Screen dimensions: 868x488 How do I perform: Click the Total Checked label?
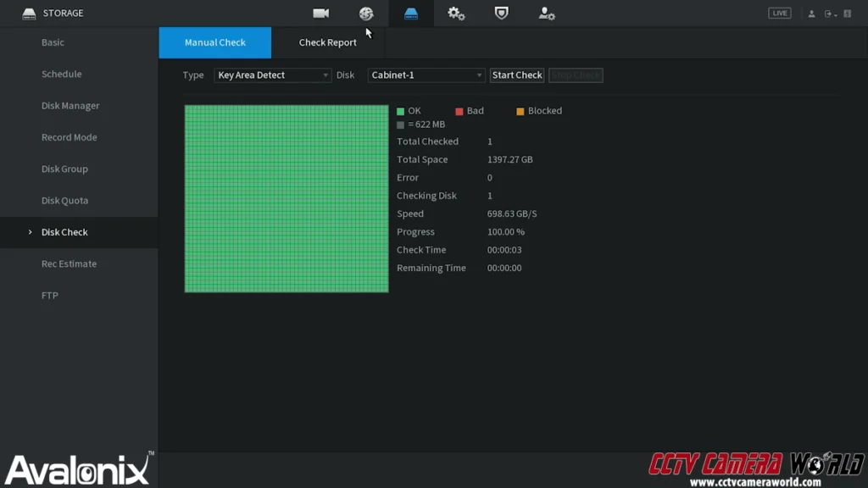(x=427, y=141)
